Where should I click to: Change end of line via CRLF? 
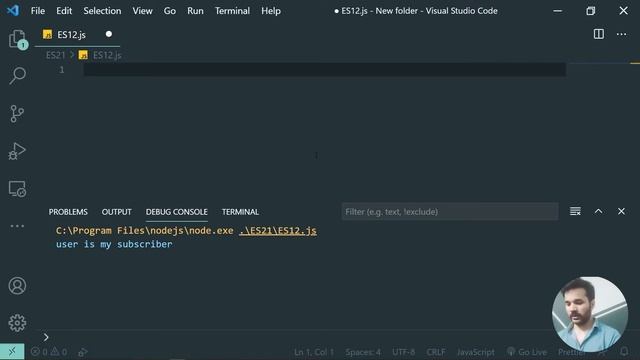436,351
